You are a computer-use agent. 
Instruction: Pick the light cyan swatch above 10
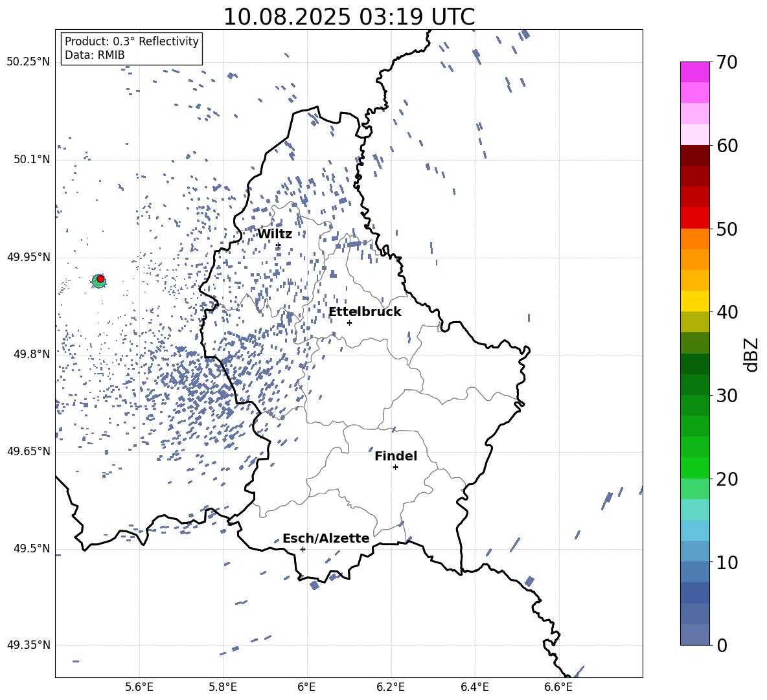(694, 531)
